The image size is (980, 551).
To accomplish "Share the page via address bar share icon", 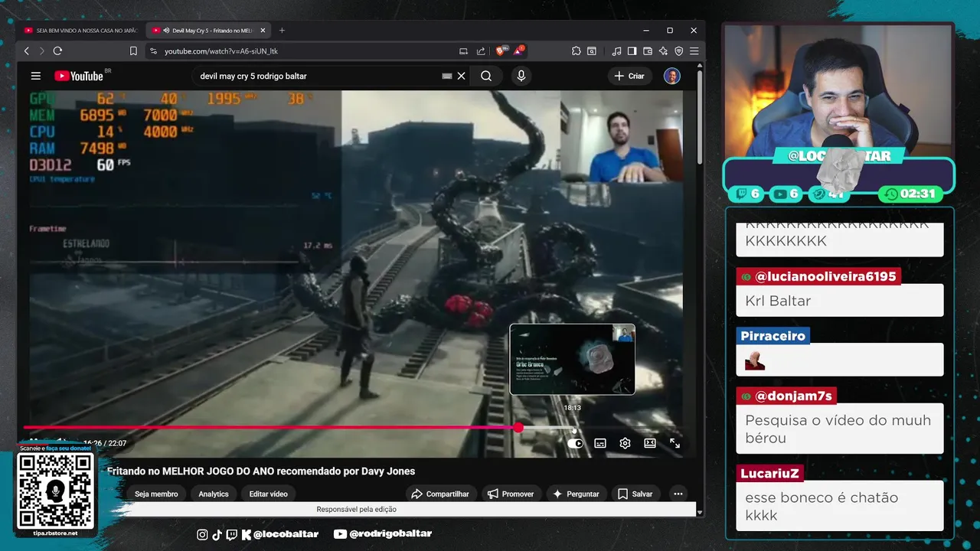I will pos(481,51).
